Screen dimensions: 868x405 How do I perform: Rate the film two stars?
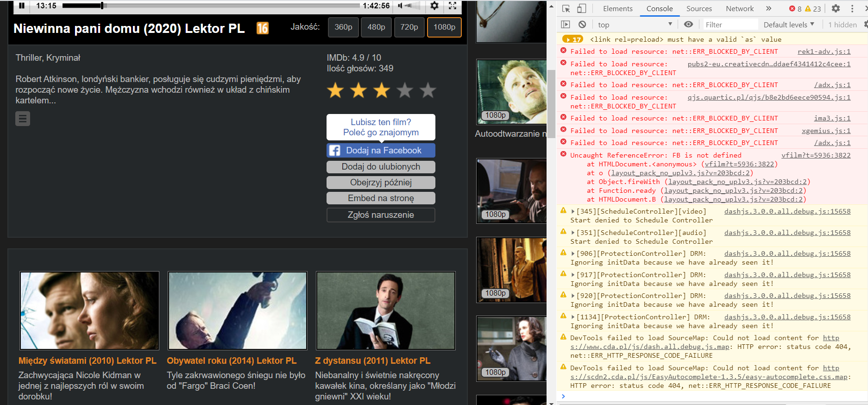pos(359,90)
